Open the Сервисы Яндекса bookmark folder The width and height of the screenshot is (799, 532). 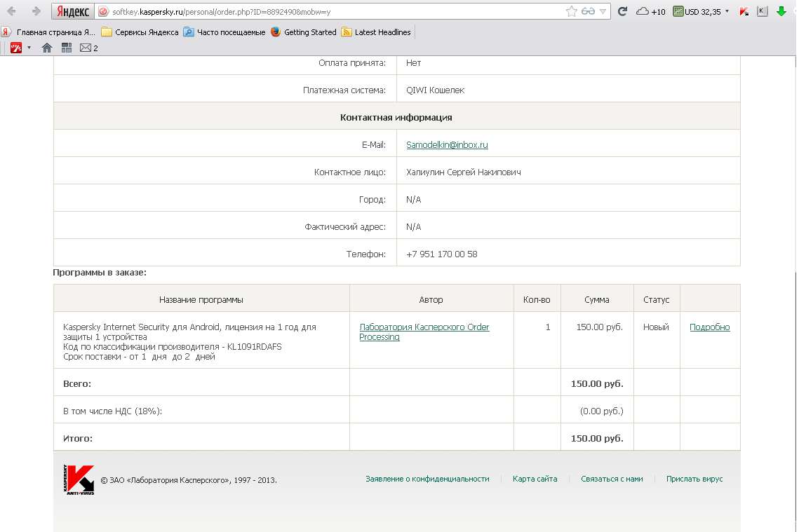(140, 32)
